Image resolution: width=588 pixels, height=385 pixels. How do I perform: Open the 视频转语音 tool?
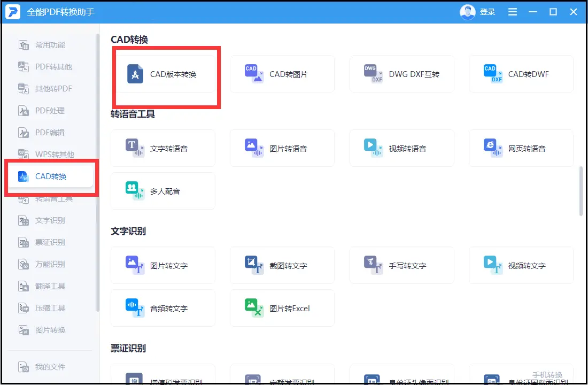coord(401,148)
